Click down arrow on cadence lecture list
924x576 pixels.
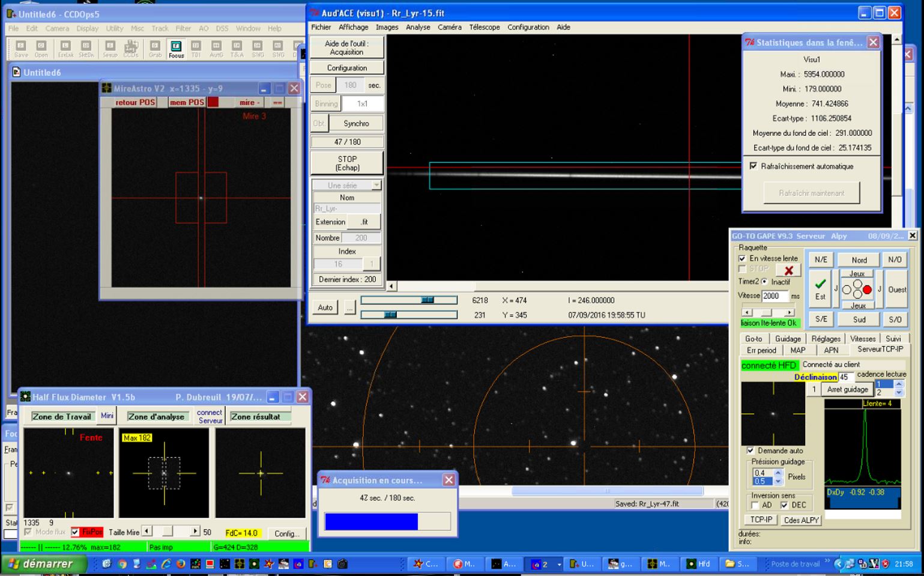click(899, 393)
